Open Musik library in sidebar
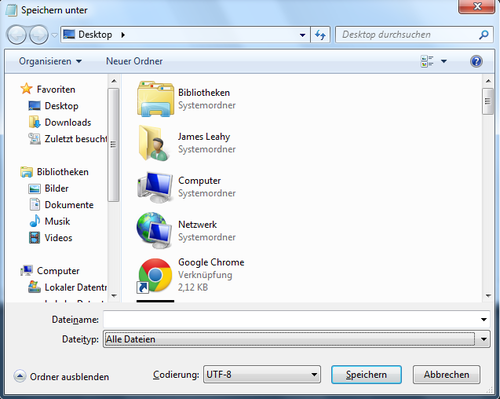This screenshot has height=399, width=500. tap(49, 221)
